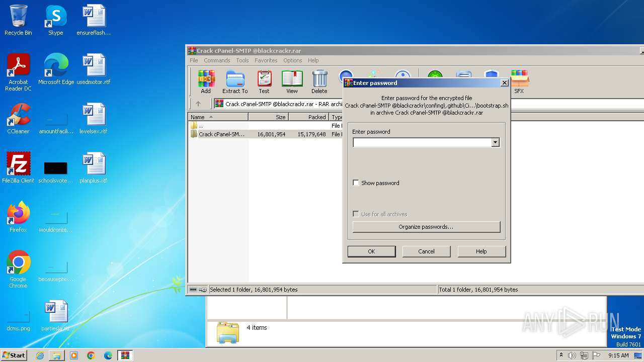Click volume icon in system tray
644x362 pixels.
click(572, 355)
